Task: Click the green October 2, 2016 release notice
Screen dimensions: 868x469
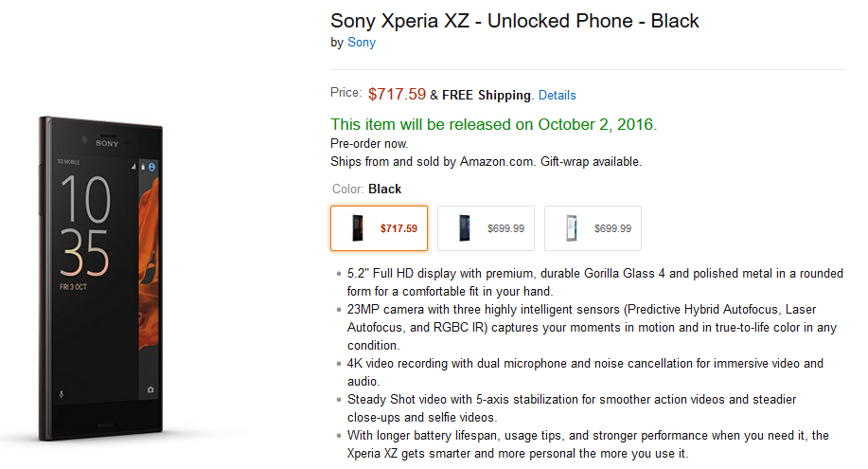Action: (494, 124)
